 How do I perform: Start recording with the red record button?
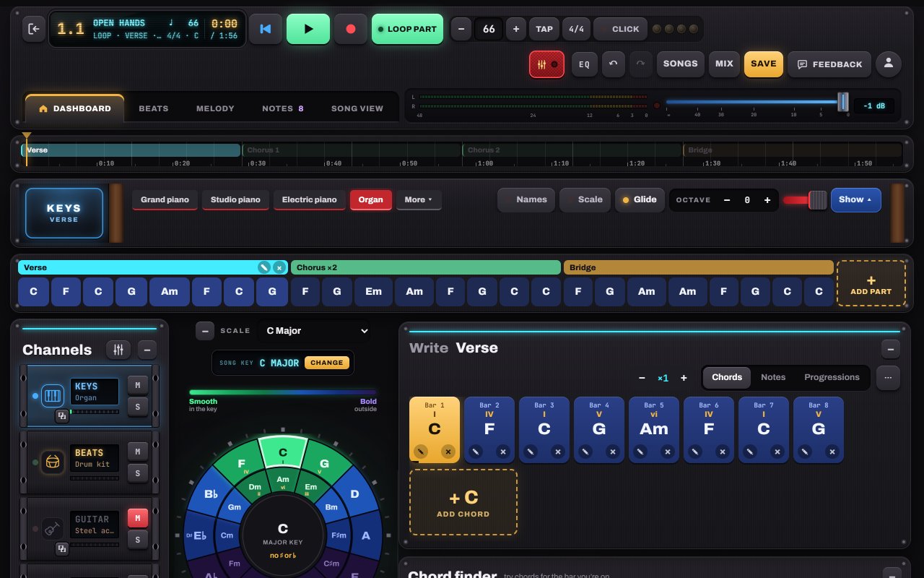coord(351,29)
